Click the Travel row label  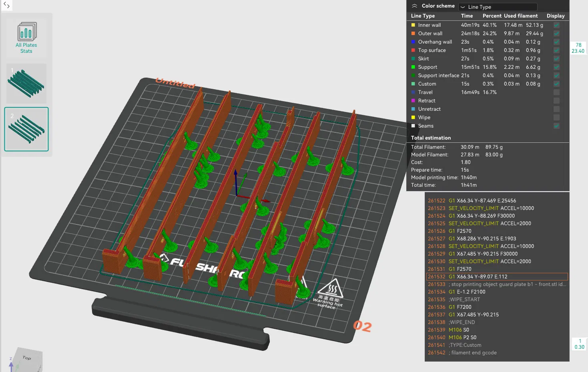tap(425, 92)
